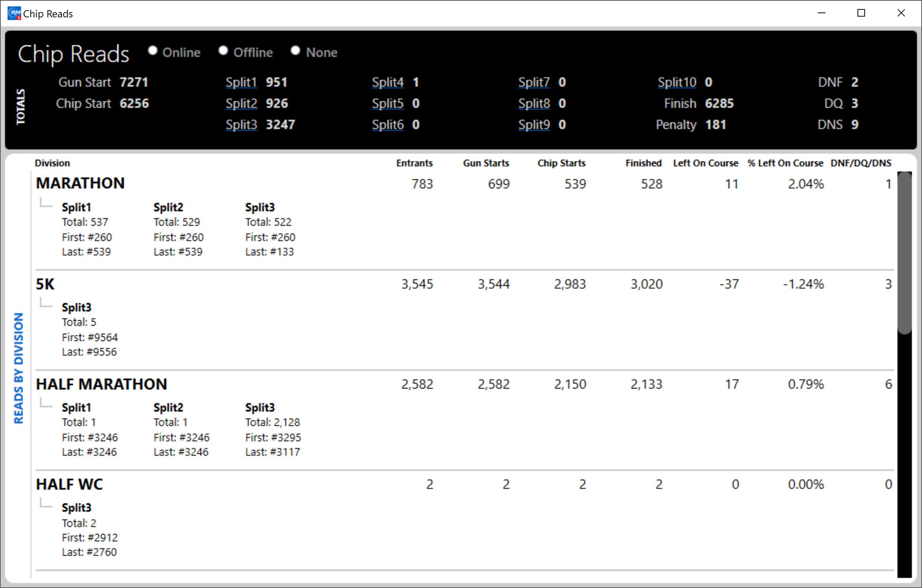Select the 5K division heading

[x=45, y=284]
